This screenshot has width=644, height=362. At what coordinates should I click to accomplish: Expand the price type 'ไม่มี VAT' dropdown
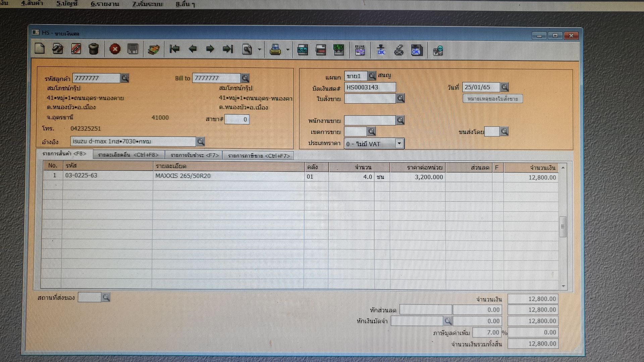click(399, 143)
